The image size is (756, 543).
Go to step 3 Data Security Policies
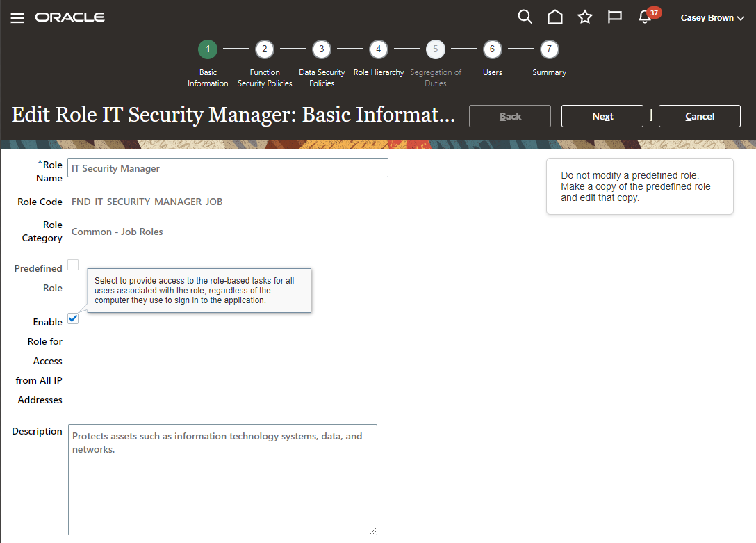click(x=322, y=49)
